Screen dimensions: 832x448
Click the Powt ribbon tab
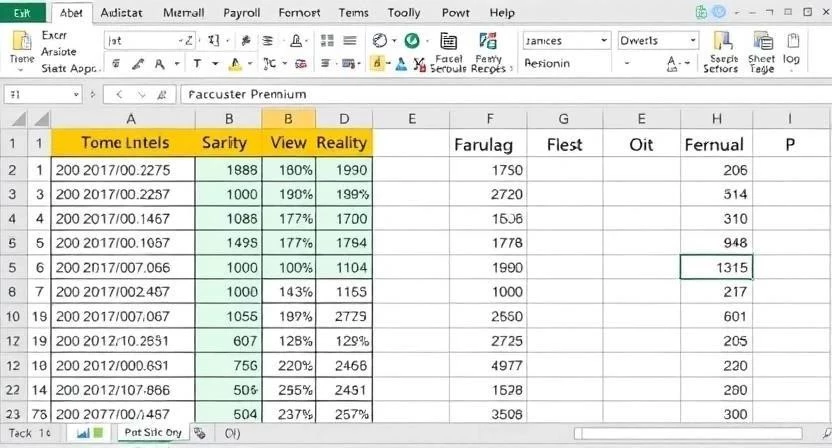click(456, 13)
